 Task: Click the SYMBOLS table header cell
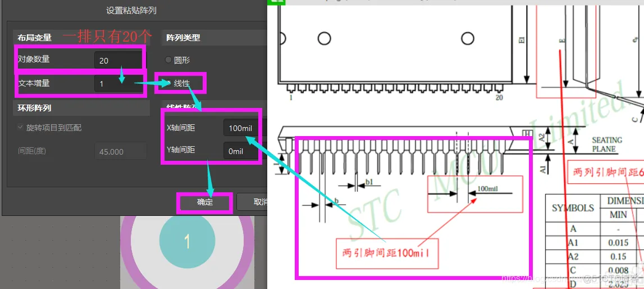coord(573,208)
